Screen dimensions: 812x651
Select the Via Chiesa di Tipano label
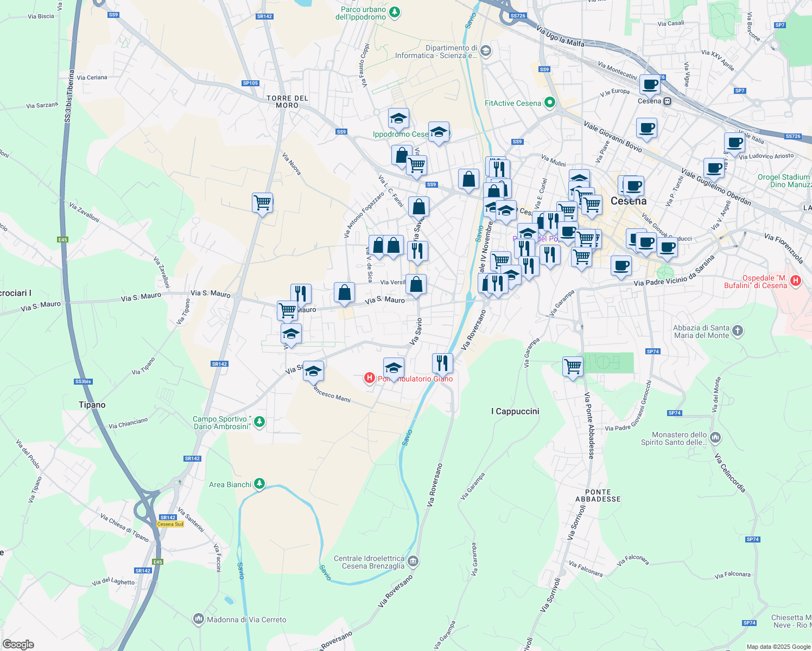124,527
